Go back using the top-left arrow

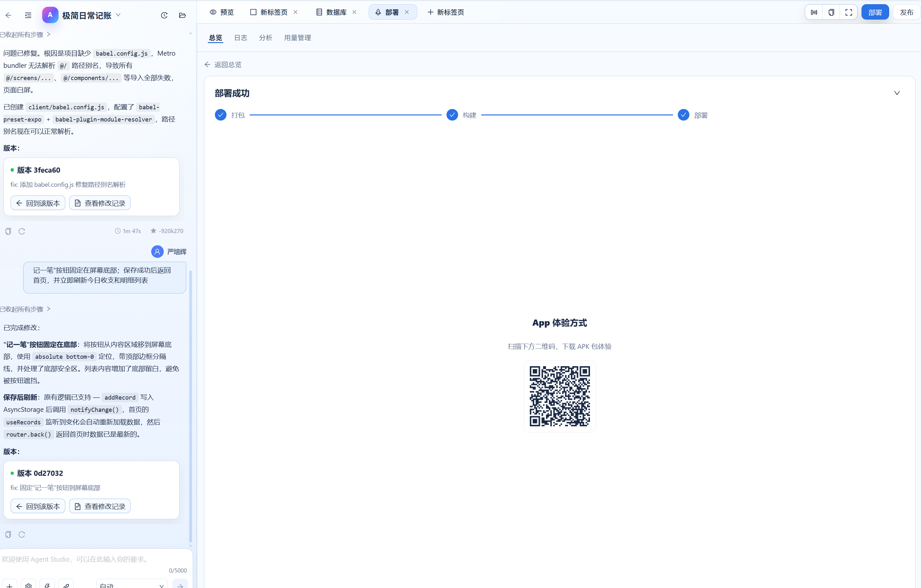[x=8, y=15]
